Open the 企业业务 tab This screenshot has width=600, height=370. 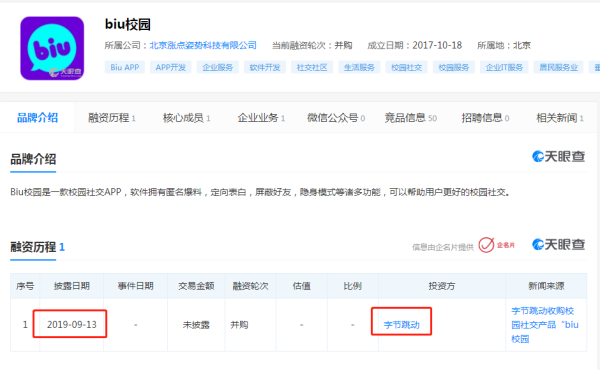click(261, 118)
